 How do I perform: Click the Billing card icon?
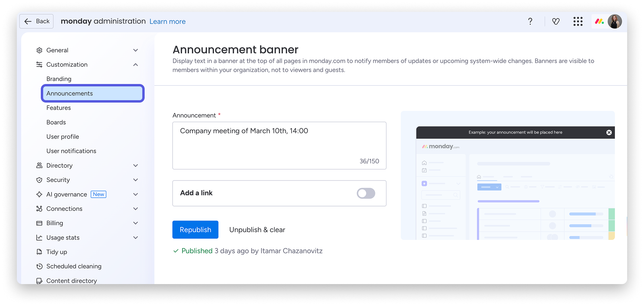pyautogui.click(x=39, y=223)
